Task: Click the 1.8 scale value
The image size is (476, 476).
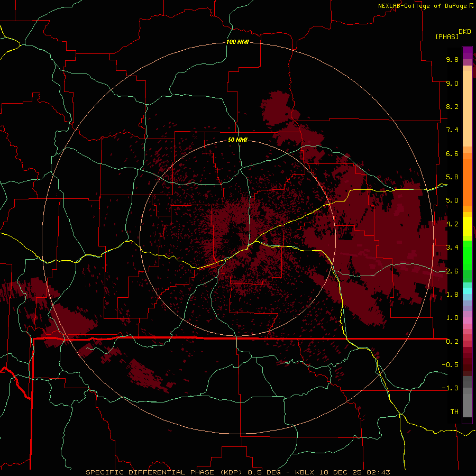Action: click(452, 295)
